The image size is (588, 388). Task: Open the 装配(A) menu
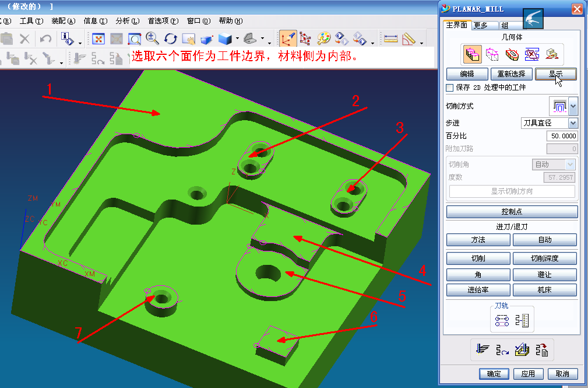[x=64, y=21]
